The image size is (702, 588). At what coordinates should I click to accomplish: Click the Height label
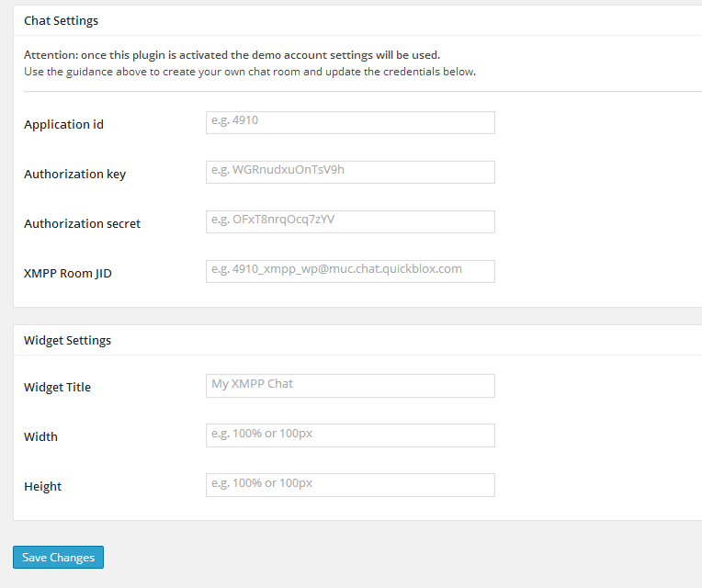pos(42,486)
